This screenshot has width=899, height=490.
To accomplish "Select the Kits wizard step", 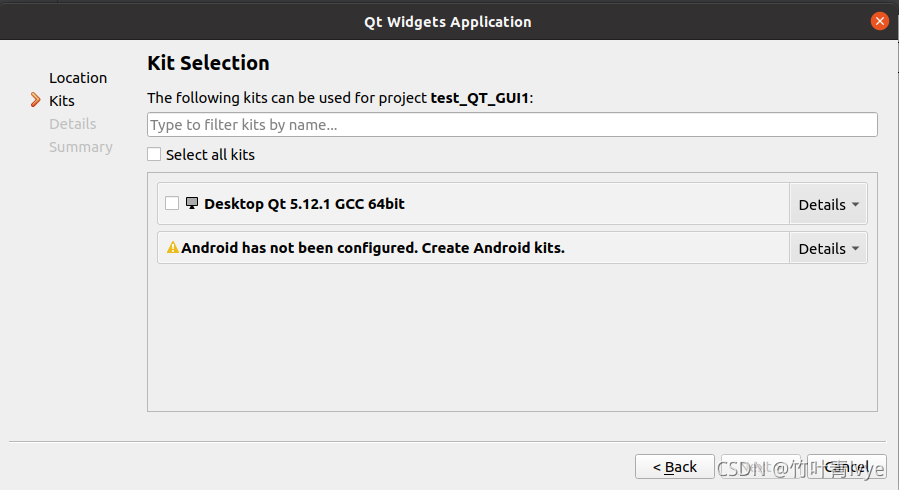I will [62, 100].
